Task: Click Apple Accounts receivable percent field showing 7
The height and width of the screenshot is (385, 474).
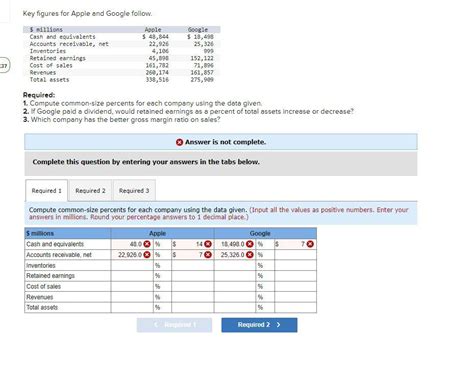Action: 192,255
